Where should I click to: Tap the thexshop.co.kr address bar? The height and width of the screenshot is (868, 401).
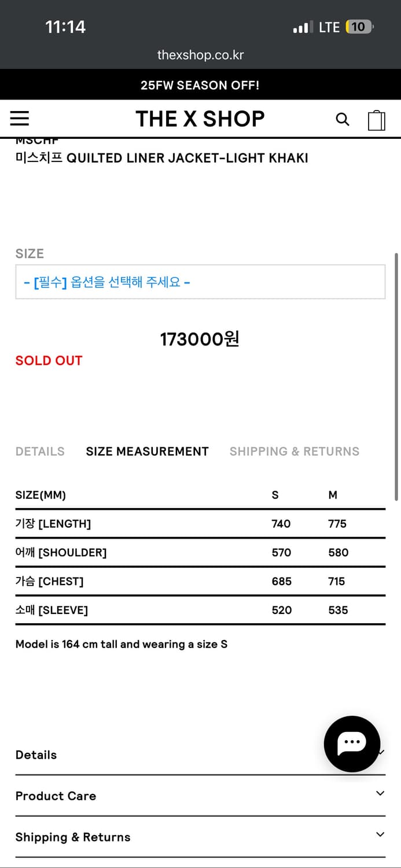tap(200, 56)
